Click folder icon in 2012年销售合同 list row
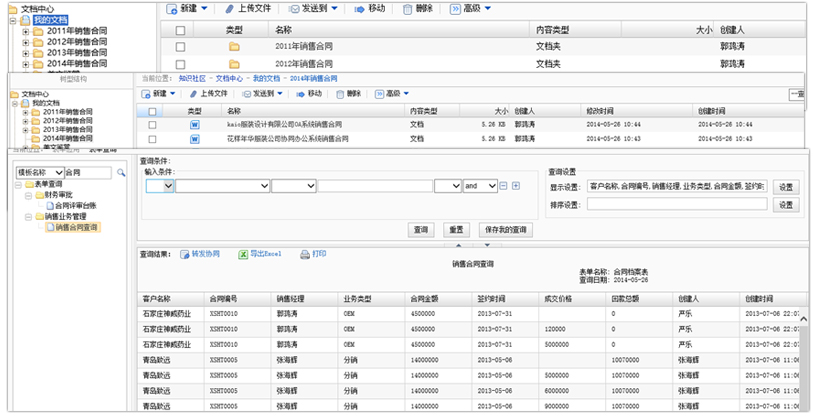The image size is (813, 420). (x=234, y=64)
